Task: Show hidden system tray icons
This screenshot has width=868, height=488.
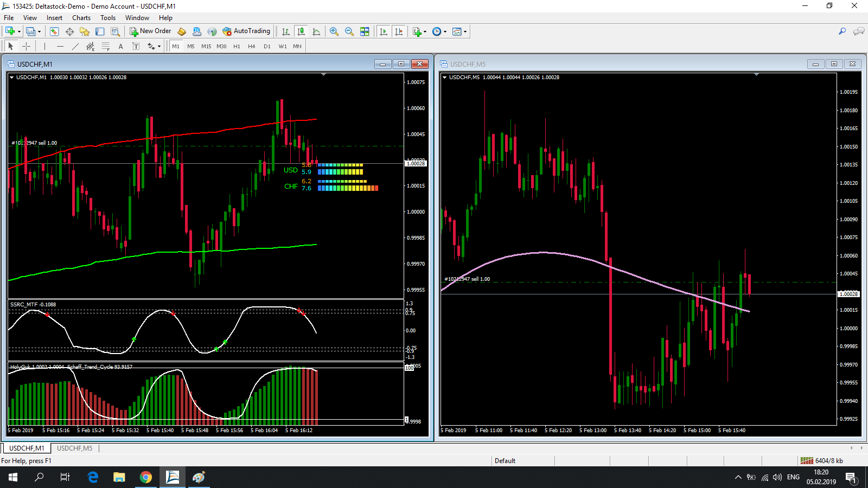Action: 738,477
